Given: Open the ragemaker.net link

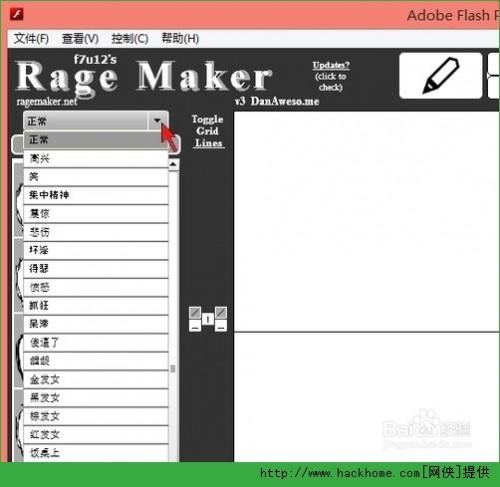Looking at the screenshot, I should click(47, 101).
